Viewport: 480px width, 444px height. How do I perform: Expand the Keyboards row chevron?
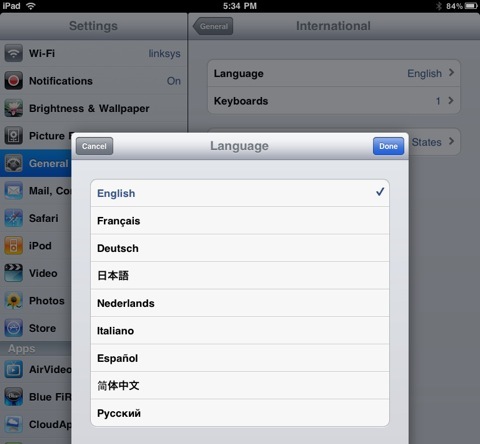tap(451, 100)
